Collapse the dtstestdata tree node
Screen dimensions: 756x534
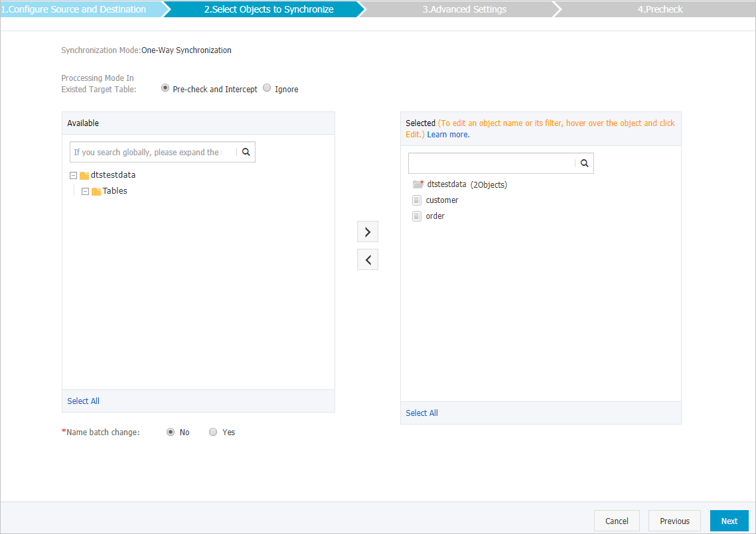[x=73, y=175]
